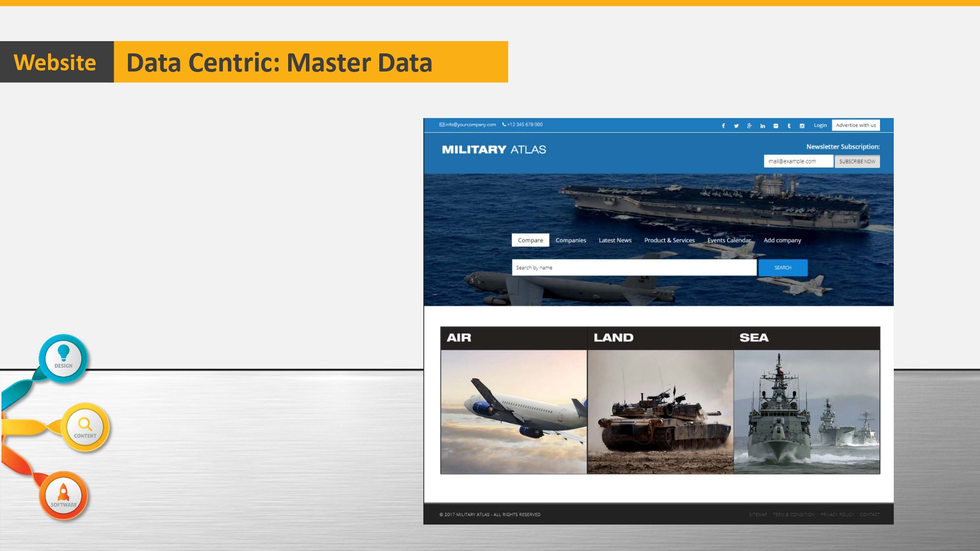Go to Product & Services tab

pos(669,240)
